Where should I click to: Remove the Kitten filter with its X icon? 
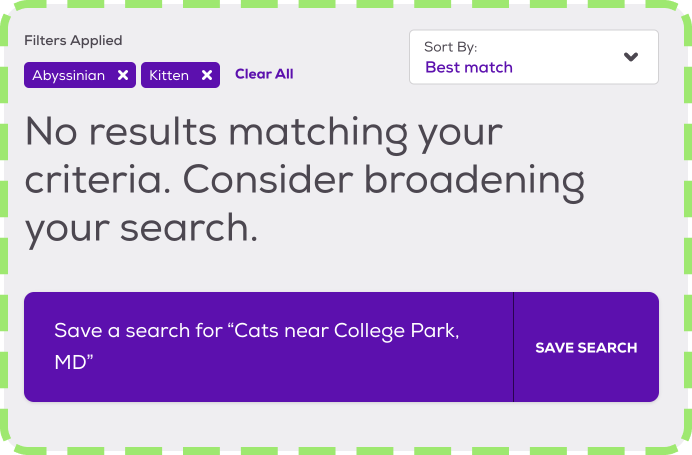click(x=207, y=75)
